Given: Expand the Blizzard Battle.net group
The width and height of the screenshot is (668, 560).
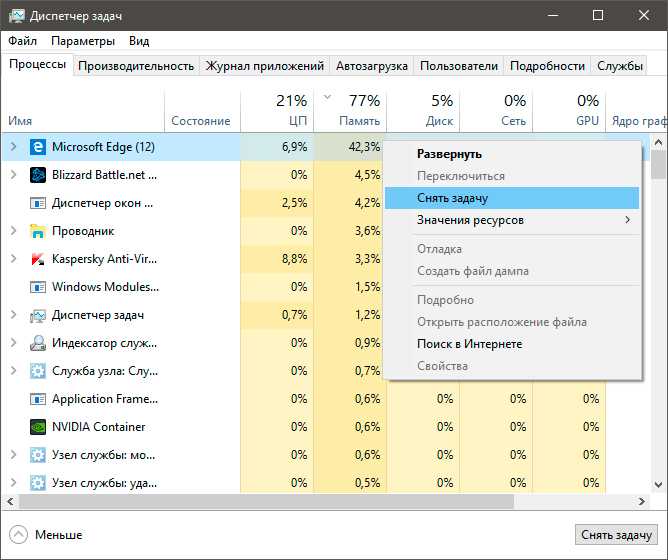Looking at the screenshot, I should tap(14, 175).
